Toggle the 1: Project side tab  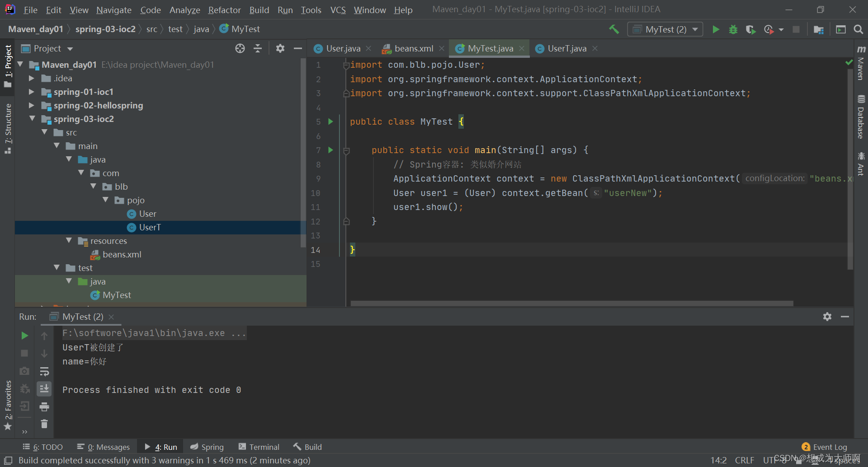[8, 66]
